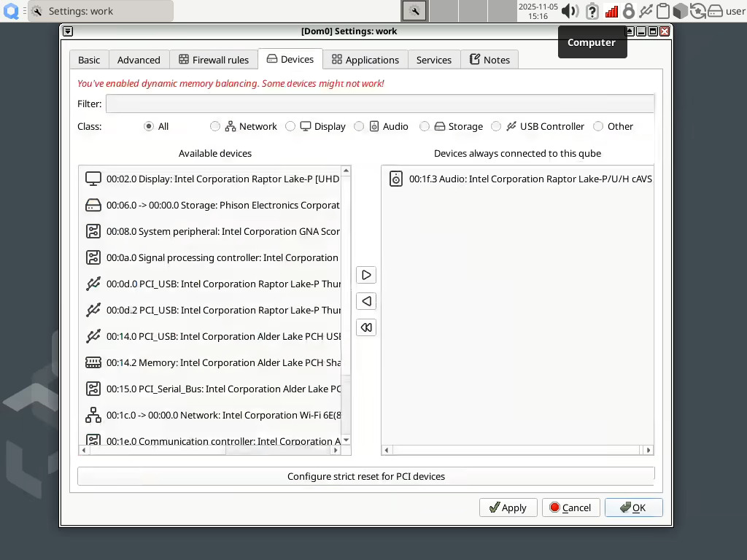Screen dimensions: 747x560
Task: Select 00:1c.0 Network Intel Wi-Fi 6E row
Action: (x=210, y=415)
